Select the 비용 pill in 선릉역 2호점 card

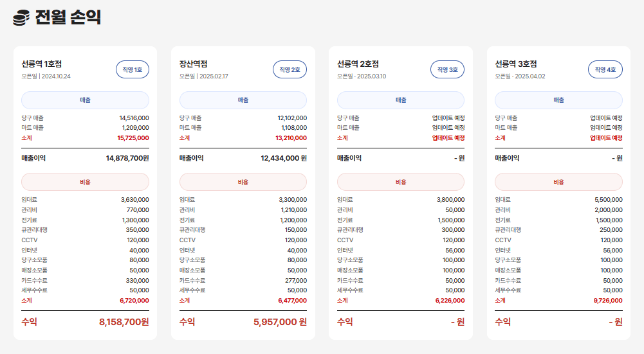[x=401, y=182]
